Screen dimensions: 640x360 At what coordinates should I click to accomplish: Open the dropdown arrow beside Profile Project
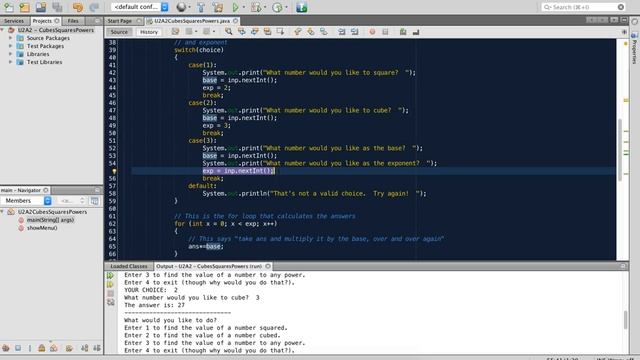click(286, 7)
